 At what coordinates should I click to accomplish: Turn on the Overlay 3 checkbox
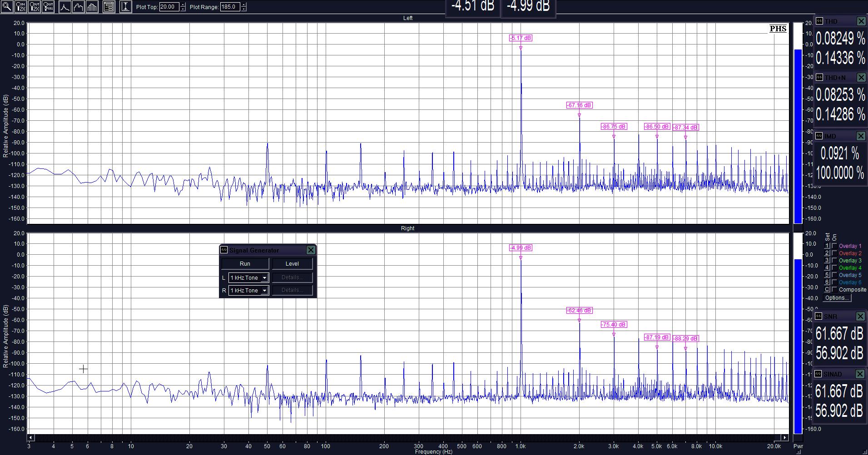834,261
